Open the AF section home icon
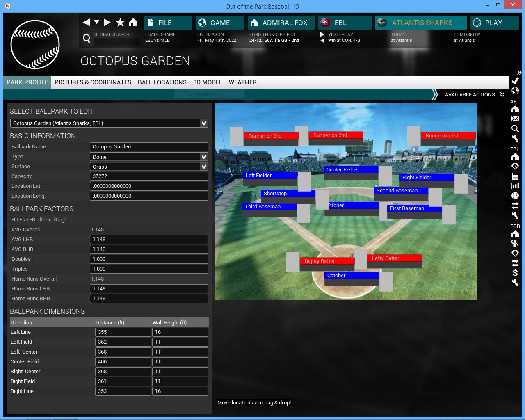 coord(515,109)
